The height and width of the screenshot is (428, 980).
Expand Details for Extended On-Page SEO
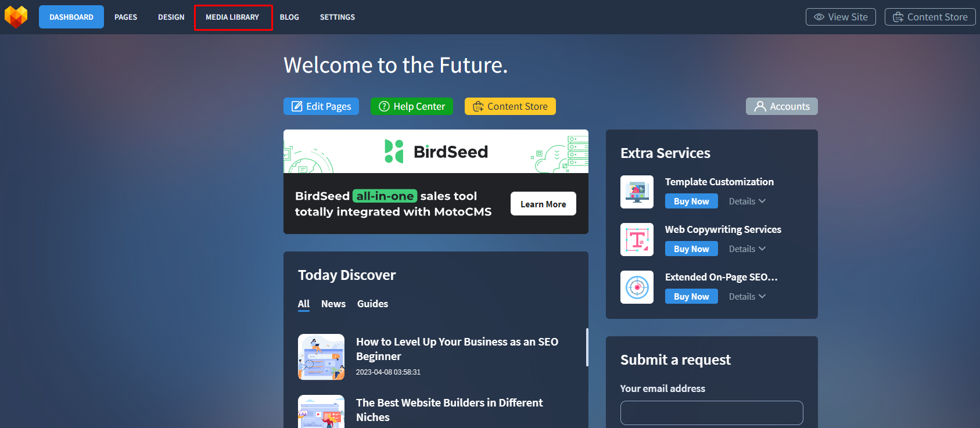coord(747,297)
